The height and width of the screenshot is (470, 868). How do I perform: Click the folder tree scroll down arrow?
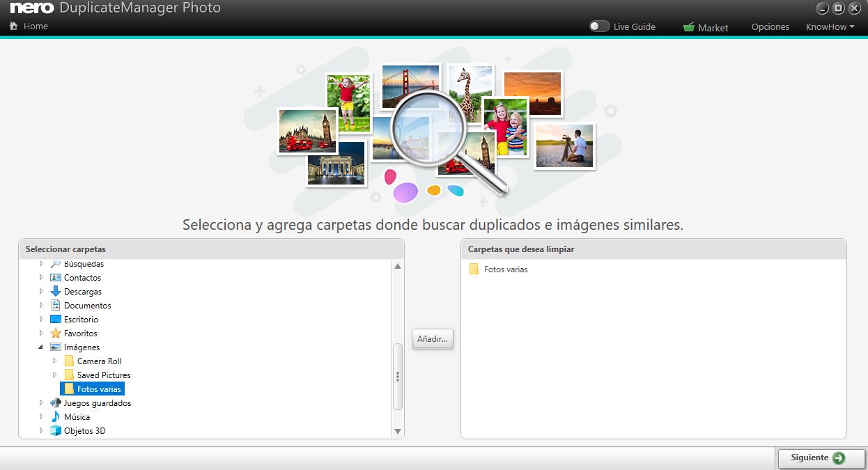click(x=398, y=432)
